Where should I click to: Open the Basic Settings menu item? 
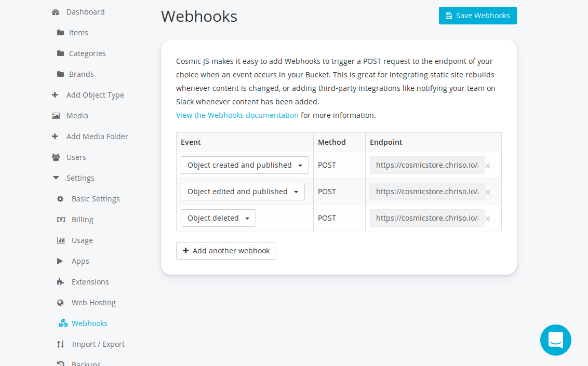point(96,199)
